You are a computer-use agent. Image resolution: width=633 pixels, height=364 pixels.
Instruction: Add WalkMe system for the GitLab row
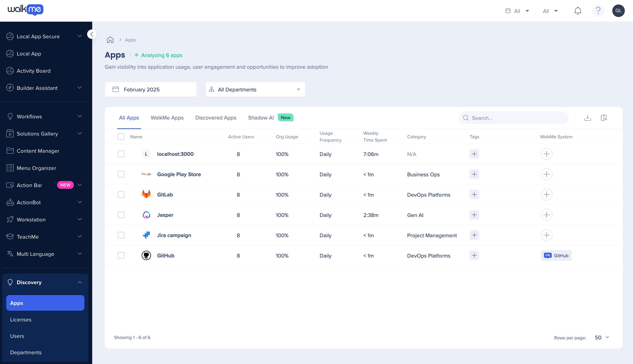click(x=546, y=194)
